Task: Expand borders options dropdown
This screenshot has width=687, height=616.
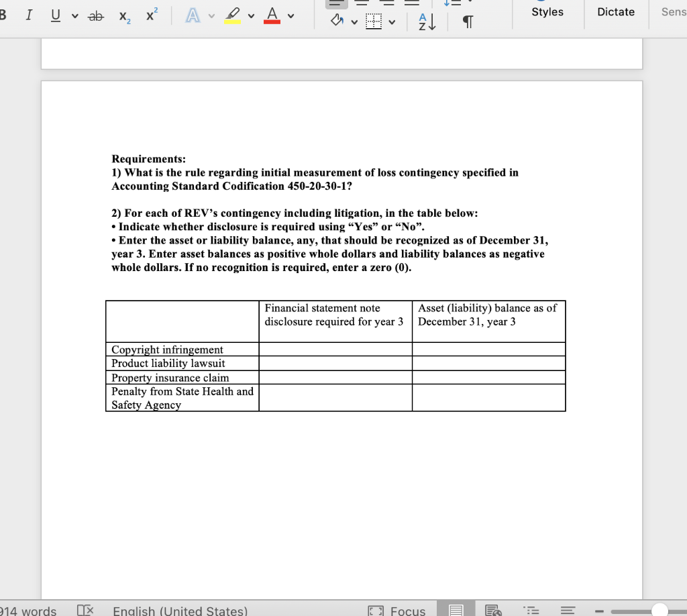Action: pos(392,21)
